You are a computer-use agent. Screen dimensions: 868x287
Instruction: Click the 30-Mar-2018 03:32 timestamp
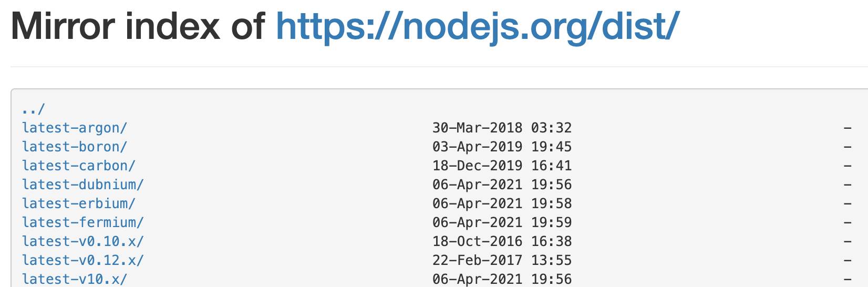coord(502,128)
